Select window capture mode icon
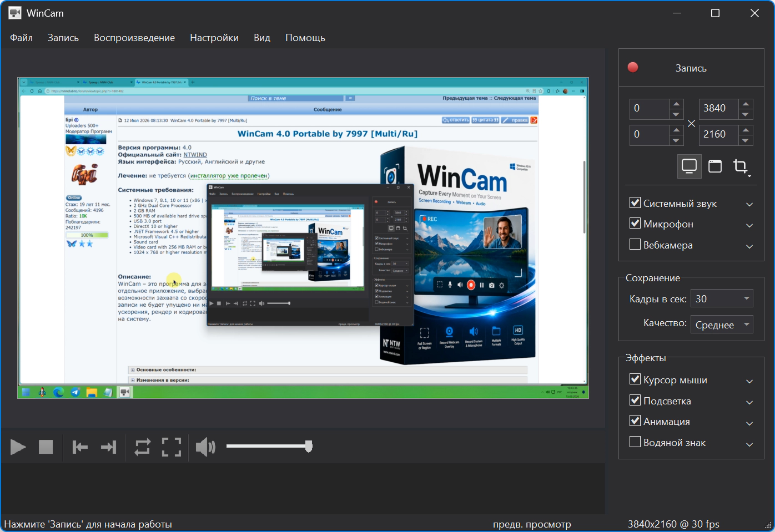The width and height of the screenshot is (775, 532). 715,166
